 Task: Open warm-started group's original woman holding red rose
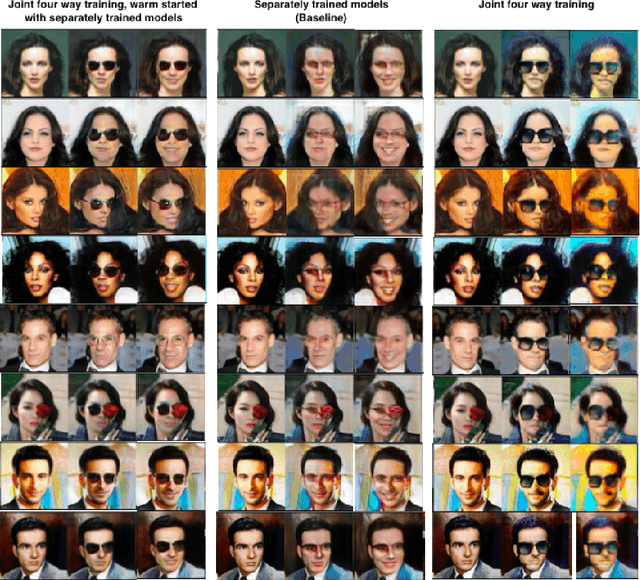(x=34, y=407)
